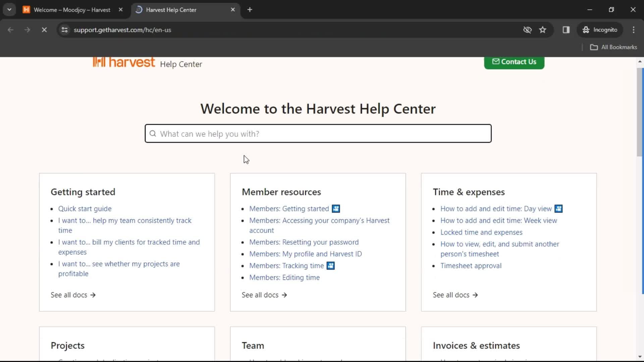Screen dimensions: 644x362
Task: Click Quick start guide link
Action: click(x=85, y=208)
